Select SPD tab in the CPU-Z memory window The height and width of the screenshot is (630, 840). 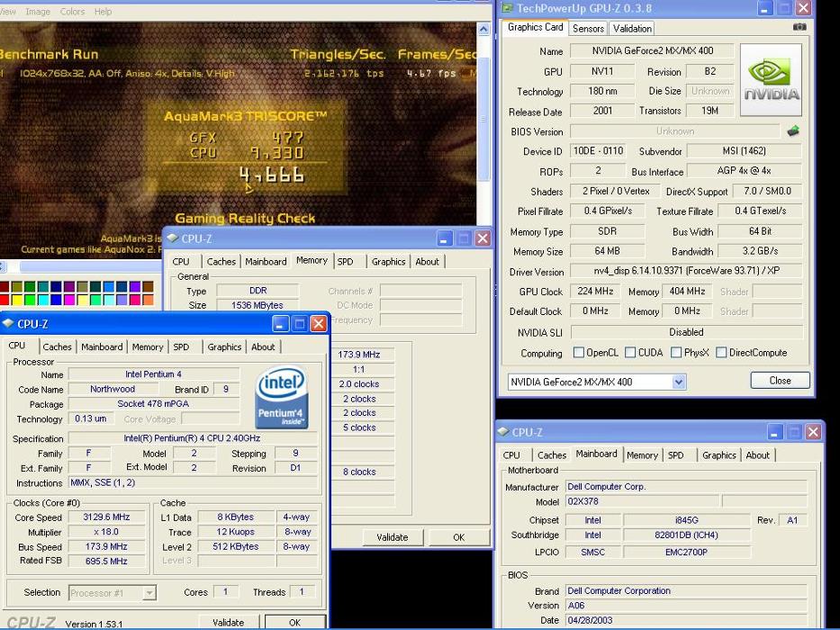345,262
